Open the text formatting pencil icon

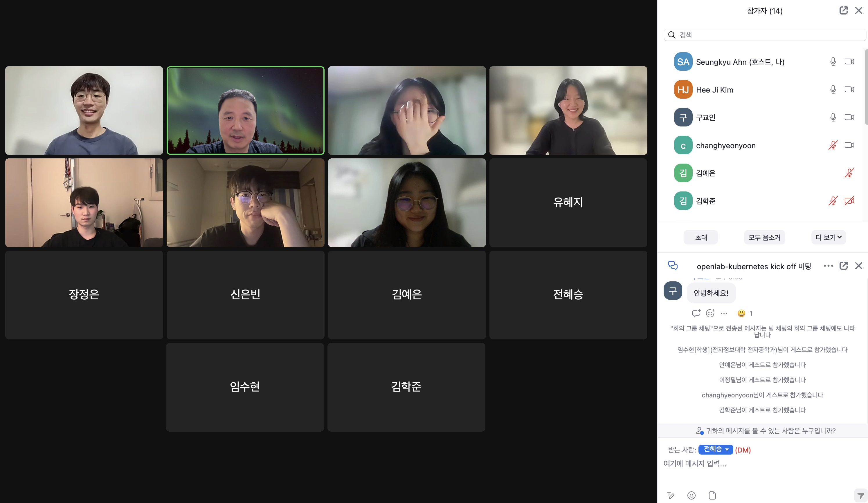[671, 495]
